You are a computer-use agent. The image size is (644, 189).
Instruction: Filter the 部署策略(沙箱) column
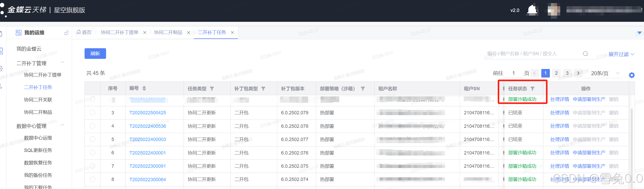[x=363, y=89]
